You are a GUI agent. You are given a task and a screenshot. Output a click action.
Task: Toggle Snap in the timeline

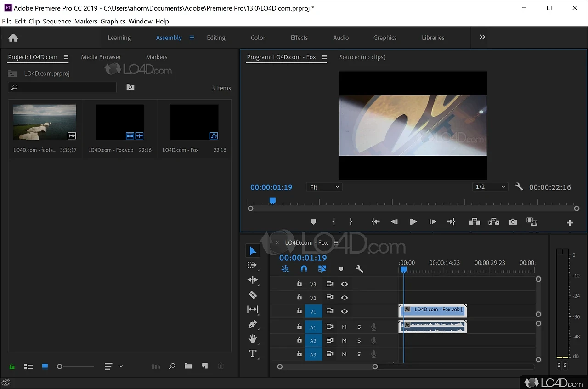(x=304, y=269)
